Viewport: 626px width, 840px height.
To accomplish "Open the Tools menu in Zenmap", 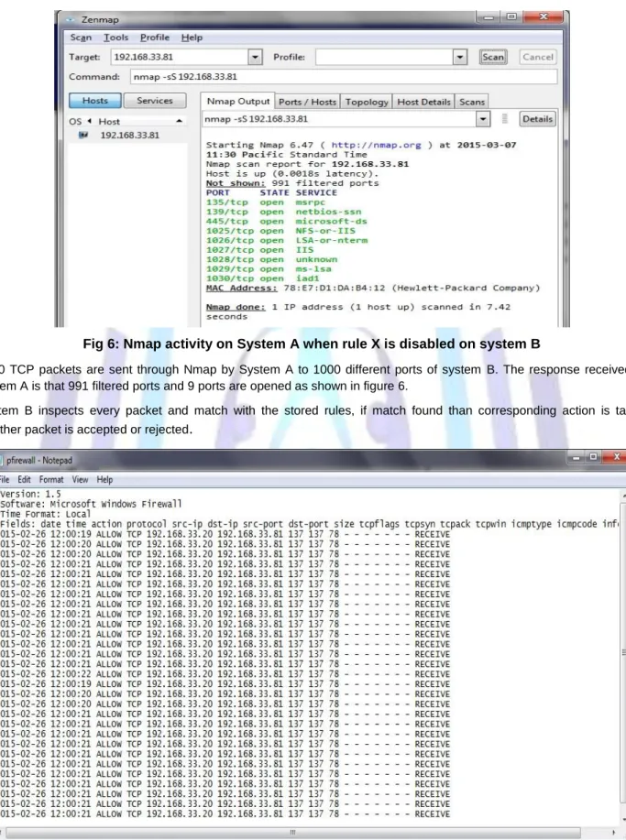I will pyautogui.click(x=115, y=38).
